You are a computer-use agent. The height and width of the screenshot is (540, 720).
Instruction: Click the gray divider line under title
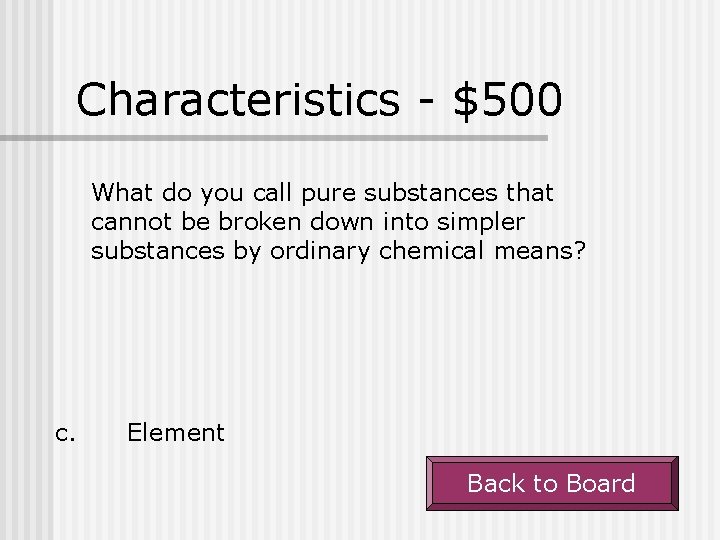tap(274, 138)
